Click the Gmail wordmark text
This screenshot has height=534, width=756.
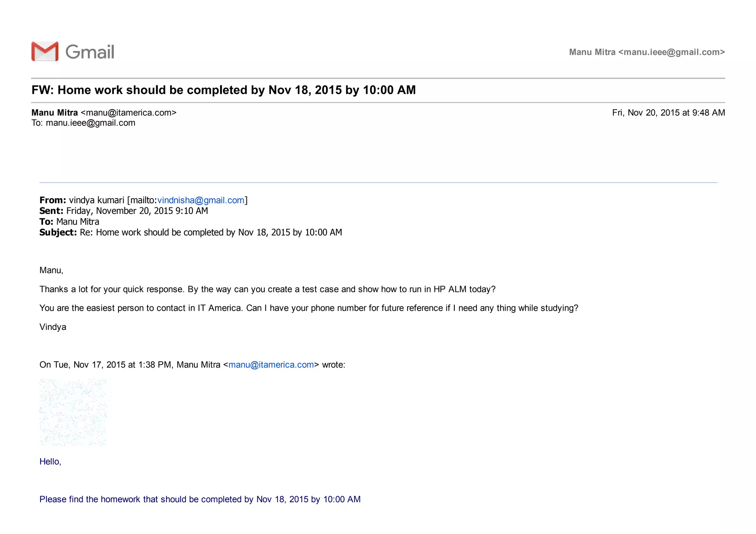[90, 52]
